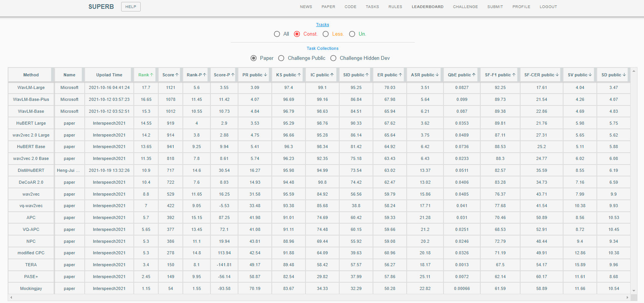Image resolution: width=644 pixels, height=303 pixels.
Task: Click the HuBERT Base method cell
Action: tap(31, 147)
